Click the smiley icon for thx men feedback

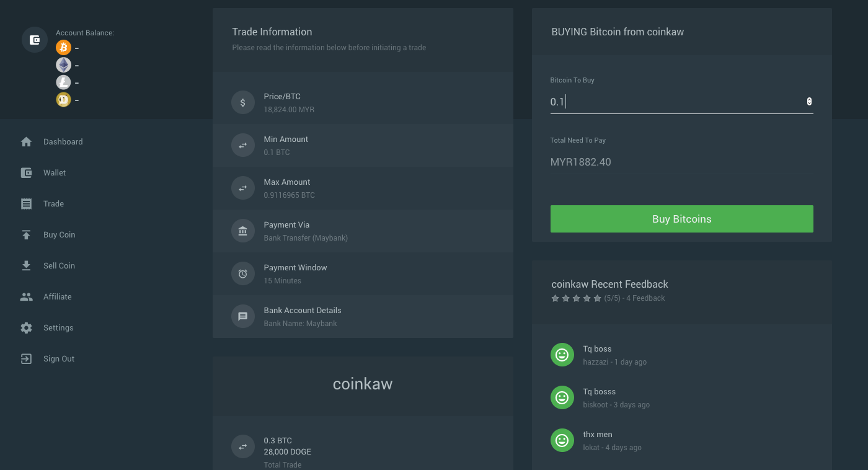click(x=562, y=440)
